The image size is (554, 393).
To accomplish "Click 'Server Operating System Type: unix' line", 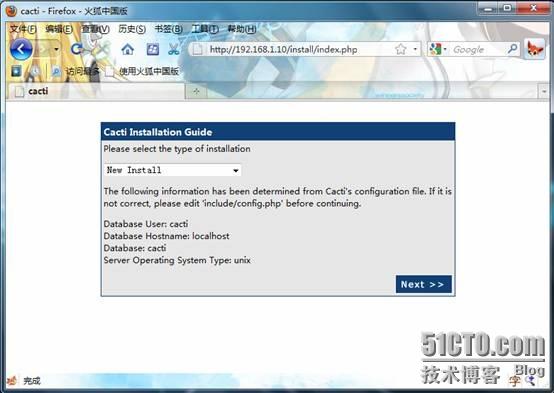I will pos(177,260).
